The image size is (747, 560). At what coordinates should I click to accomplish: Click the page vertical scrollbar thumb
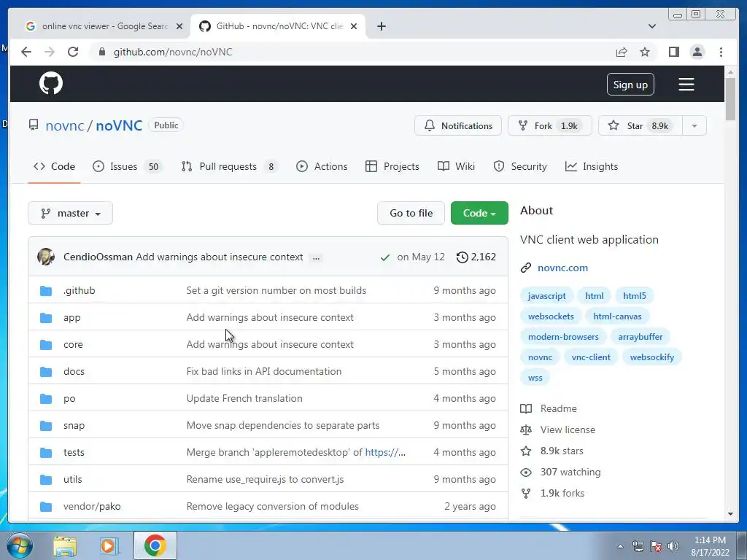coord(730,98)
